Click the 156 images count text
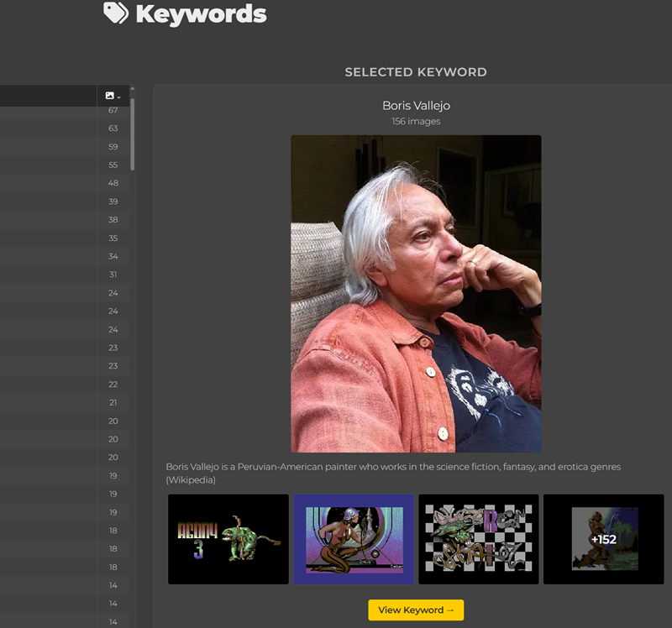This screenshot has height=628, width=672. 416,121
